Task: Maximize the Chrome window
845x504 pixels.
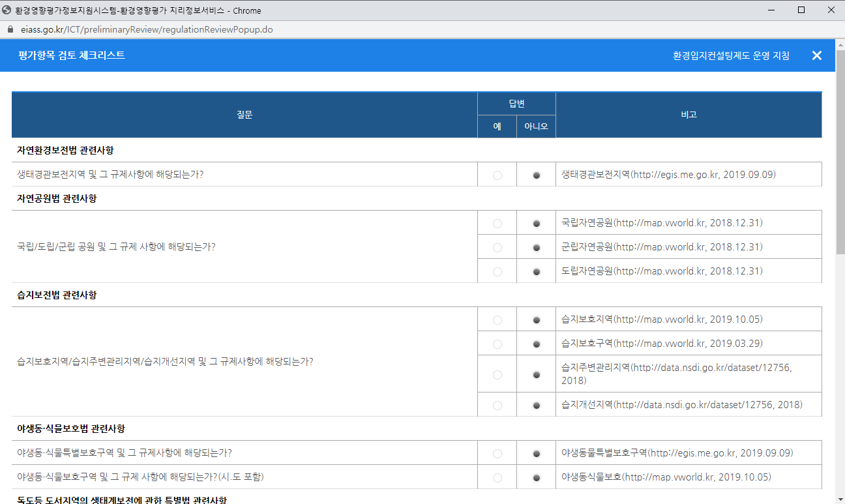Action: (801, 10)
